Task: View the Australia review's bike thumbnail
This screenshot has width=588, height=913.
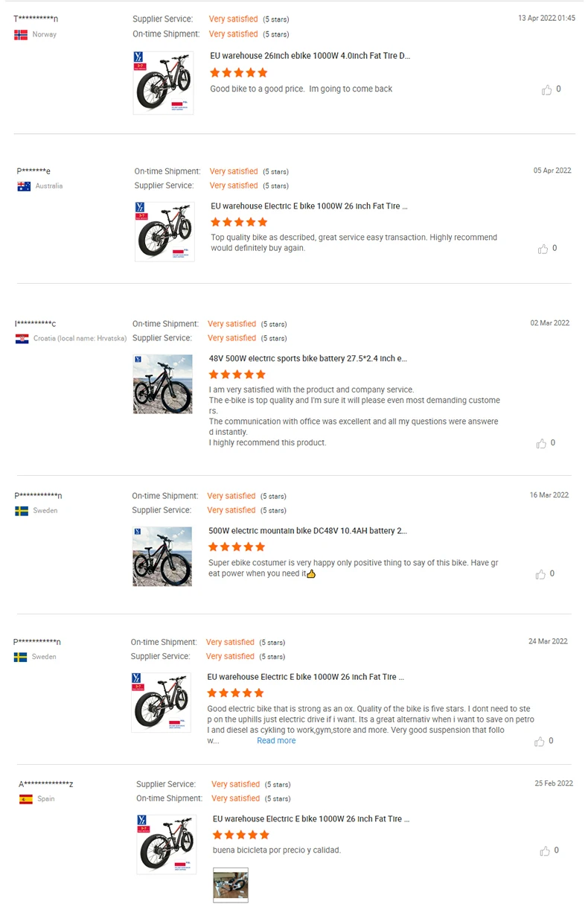Action: pyautogui.click(x=164, y=231)
